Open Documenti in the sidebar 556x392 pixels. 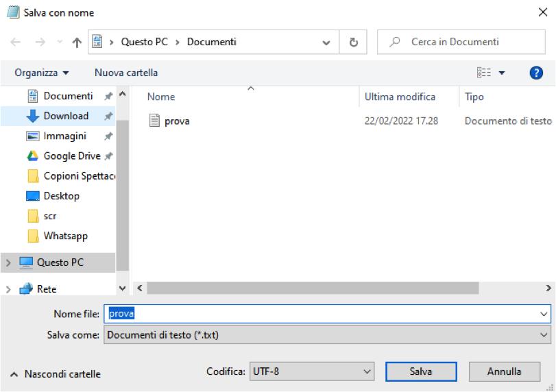pyautogui.click(x=68, y=96)
